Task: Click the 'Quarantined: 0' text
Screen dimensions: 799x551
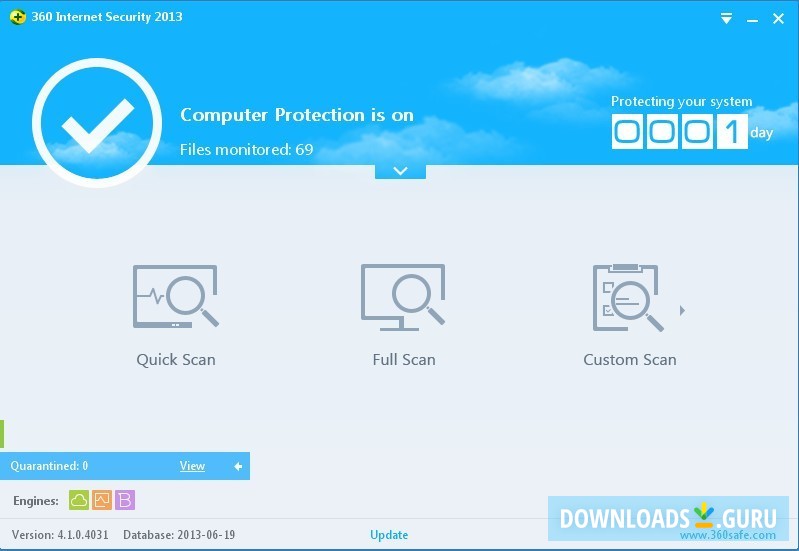Action: tap(49, 466)
